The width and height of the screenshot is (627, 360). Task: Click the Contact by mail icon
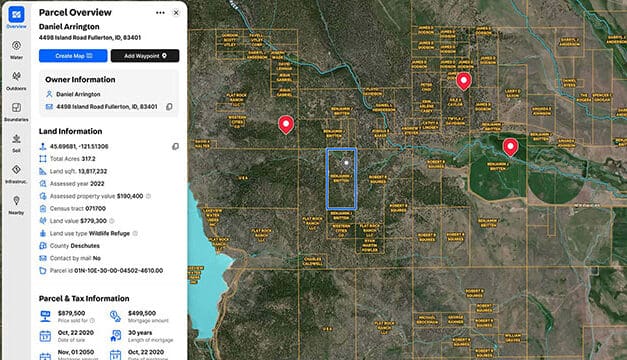click(x=43, y=258)
